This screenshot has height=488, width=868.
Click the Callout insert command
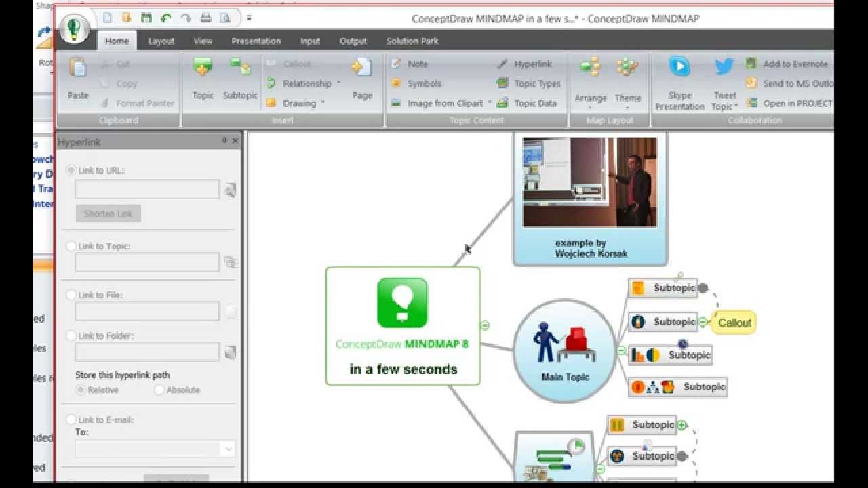pyautogui.click(x=289, y=64)
